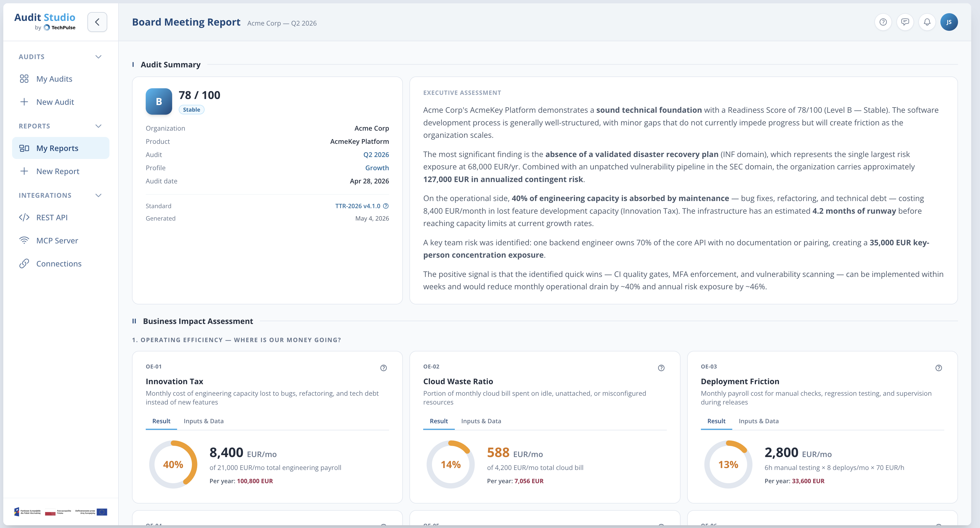Click the 100,800 EUR yearly figure
This screenshot has height=528, width=980.
255,481
